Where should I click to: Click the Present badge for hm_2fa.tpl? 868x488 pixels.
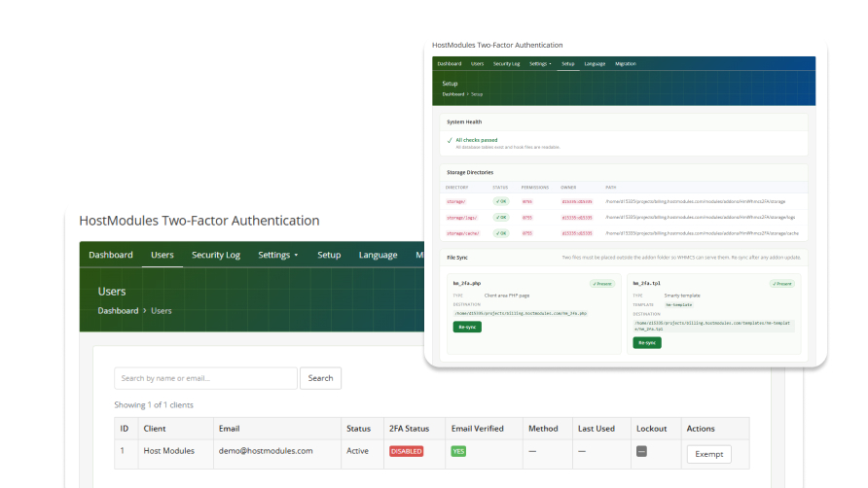coord(782,284)
